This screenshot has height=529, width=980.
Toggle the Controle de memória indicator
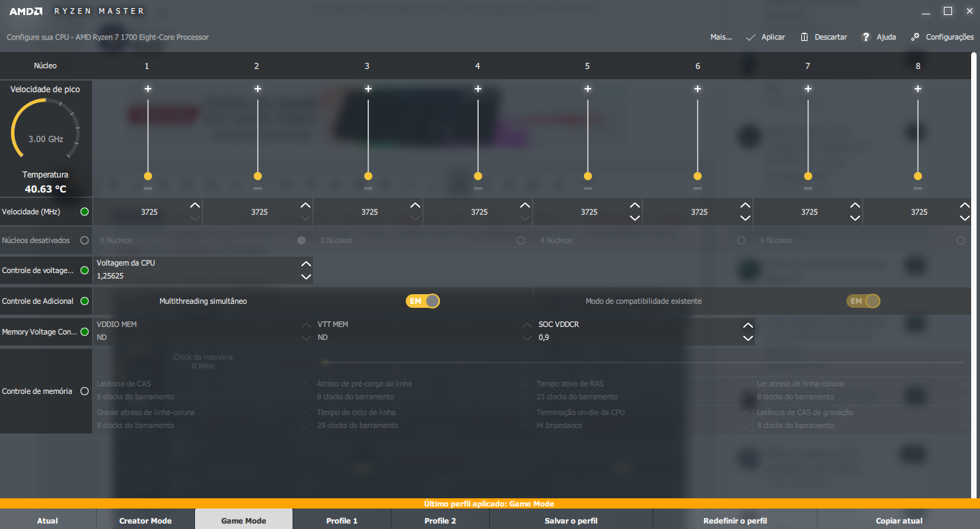(x=85, y=391)
